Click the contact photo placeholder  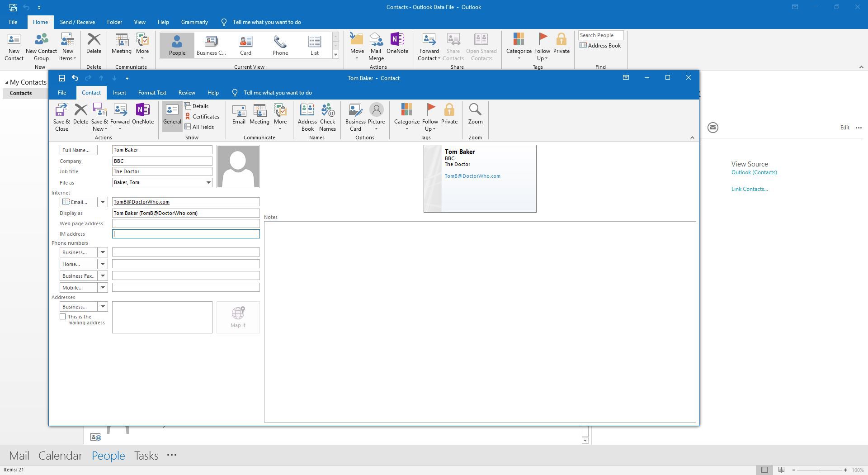tap(238, 166)
